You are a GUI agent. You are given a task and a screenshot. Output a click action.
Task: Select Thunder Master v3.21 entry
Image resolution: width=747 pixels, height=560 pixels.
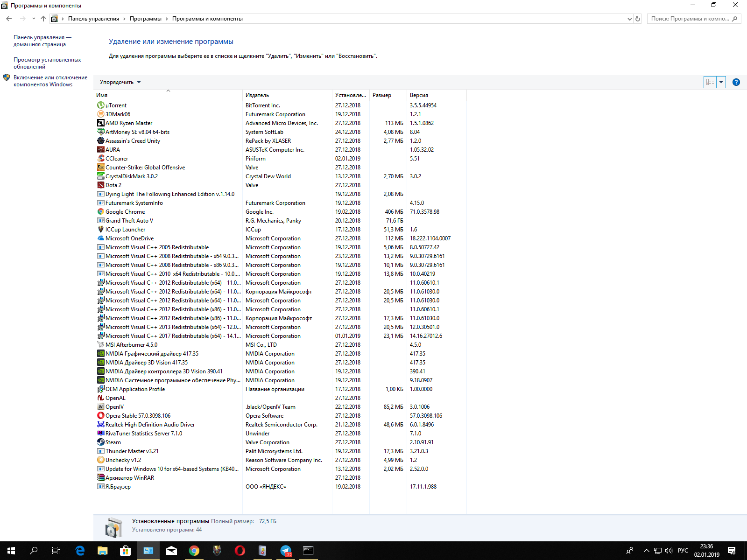click(281, 451)
